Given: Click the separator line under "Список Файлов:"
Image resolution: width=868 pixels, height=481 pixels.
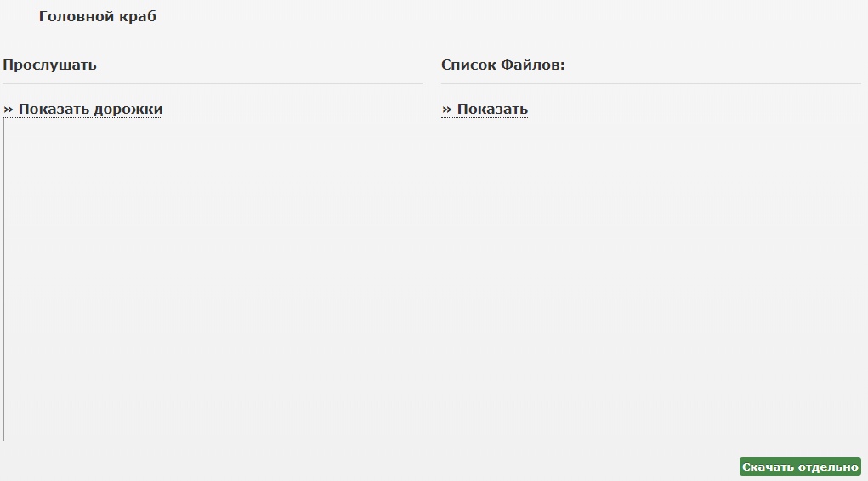Looking at the screenshot, I should click(651, 83).
